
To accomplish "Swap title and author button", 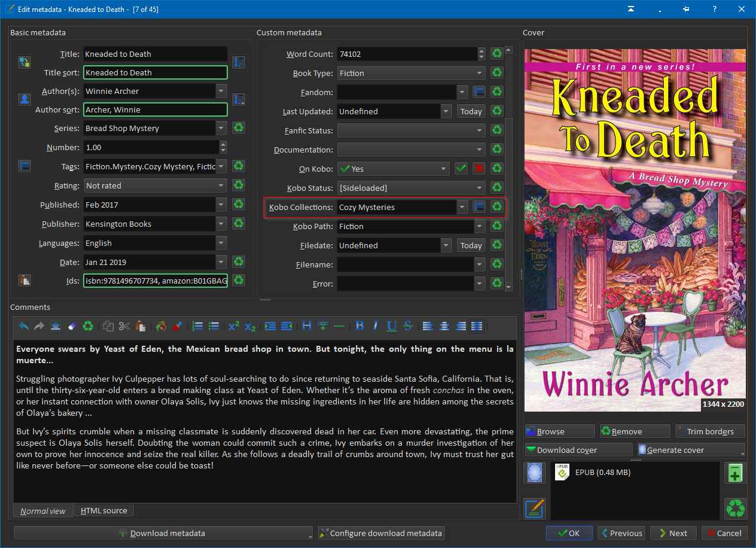I will (24, 63).
